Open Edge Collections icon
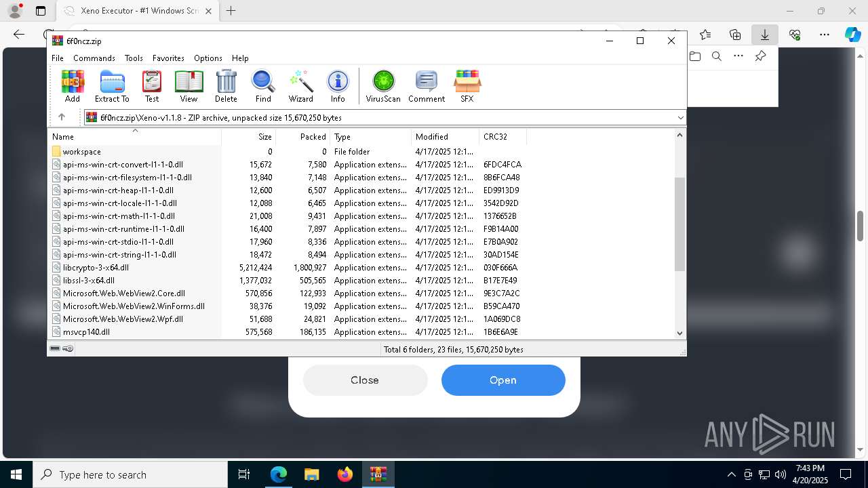868x488 pixels. 735,35
